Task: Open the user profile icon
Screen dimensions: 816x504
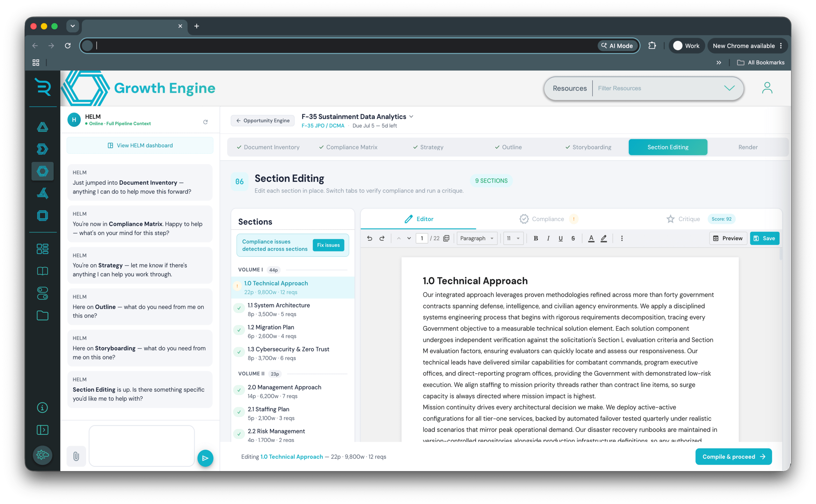Action: coord(767,88)
